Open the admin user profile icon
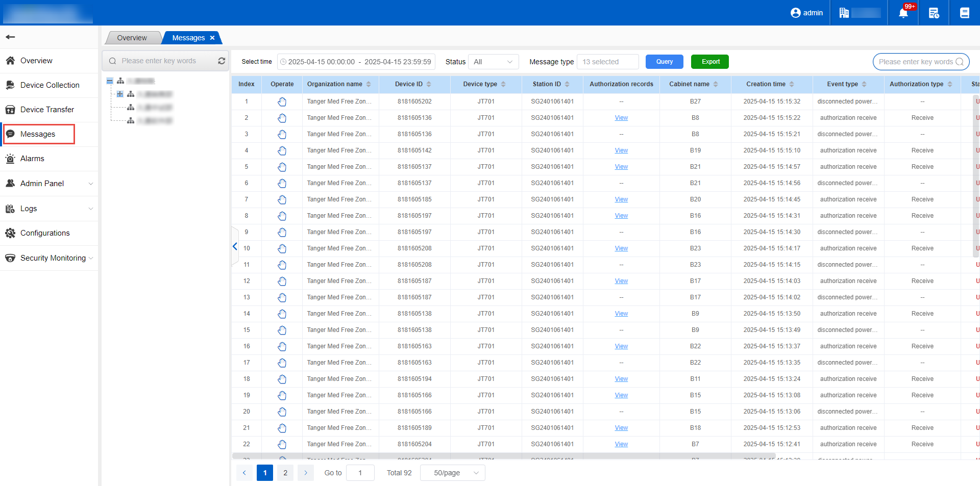Screen dimensions: 980x486 click(x=795, y=13)
